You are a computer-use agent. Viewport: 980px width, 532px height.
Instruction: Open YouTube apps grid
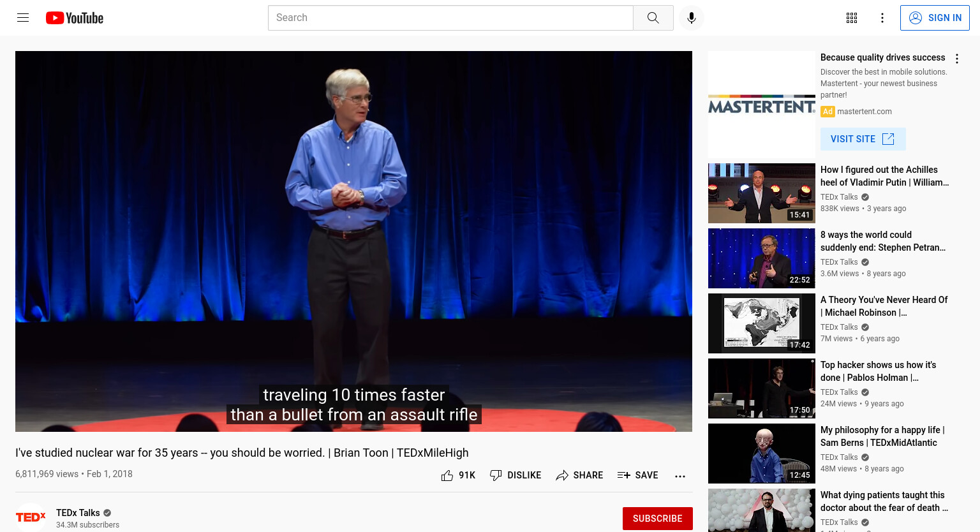tap(852, 18)
